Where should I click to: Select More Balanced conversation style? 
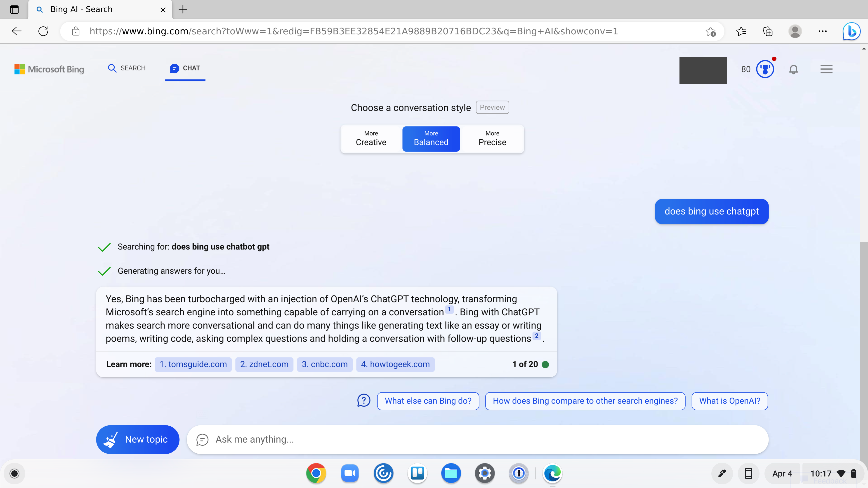(431, 139)
